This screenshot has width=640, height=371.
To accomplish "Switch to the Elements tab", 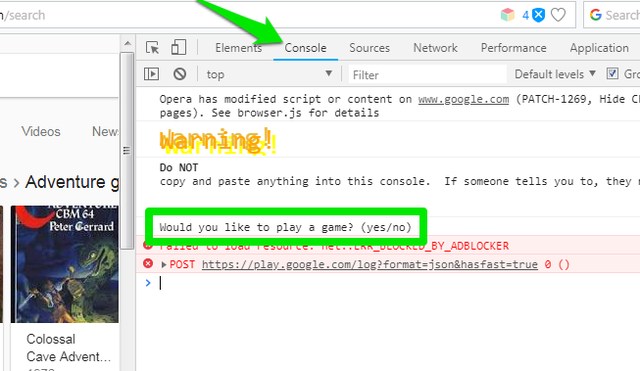I will [x=238, y=48].
